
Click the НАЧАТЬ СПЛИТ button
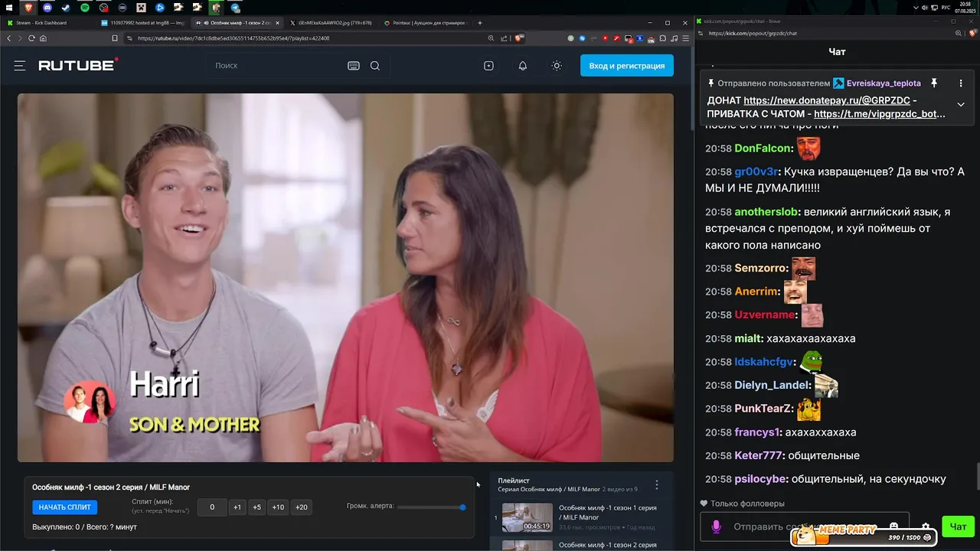(x=65, y=507)
